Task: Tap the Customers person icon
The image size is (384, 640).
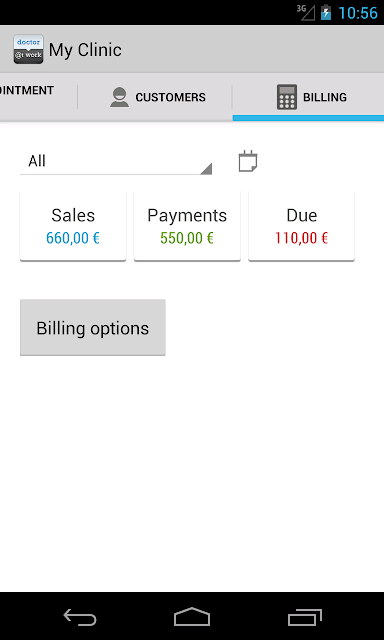Action: click(120, 97)
